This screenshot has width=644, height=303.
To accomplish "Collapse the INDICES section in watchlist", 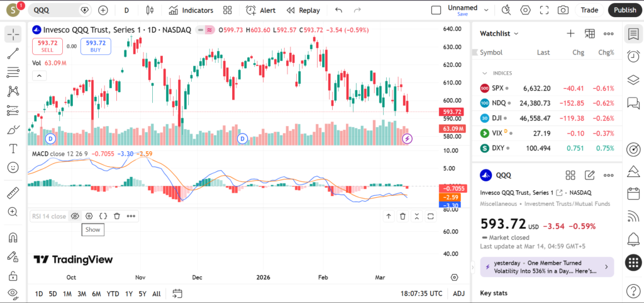I will [484, 73].
